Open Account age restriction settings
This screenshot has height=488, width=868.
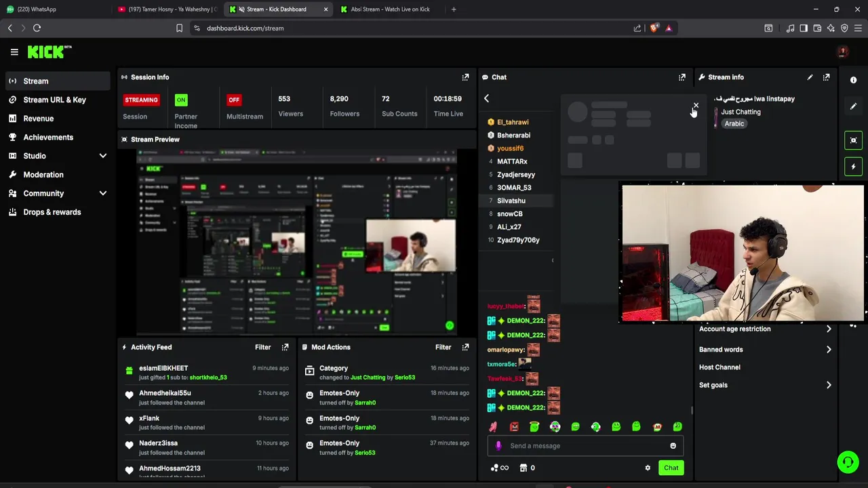tap(765, 329)
